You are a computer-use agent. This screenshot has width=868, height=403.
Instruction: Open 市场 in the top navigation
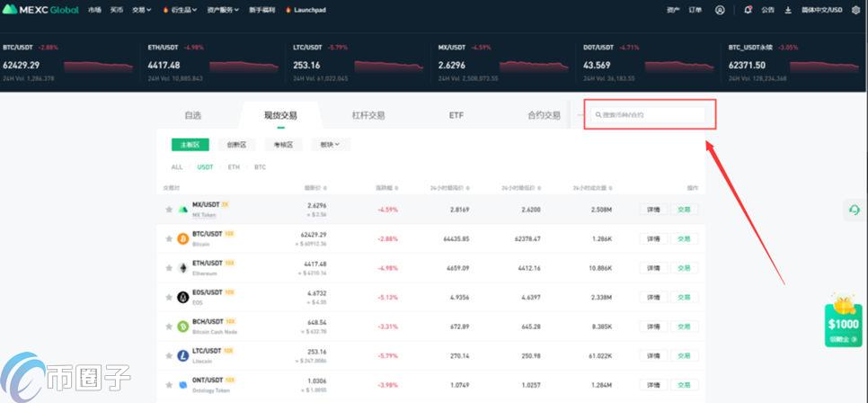coord(94,10)
